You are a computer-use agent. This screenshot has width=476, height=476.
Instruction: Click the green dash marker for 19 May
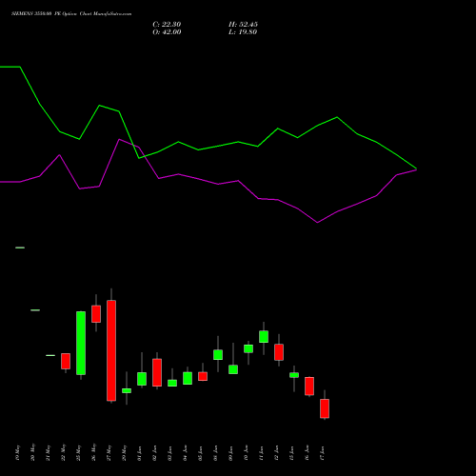click(x=20, y=248)
